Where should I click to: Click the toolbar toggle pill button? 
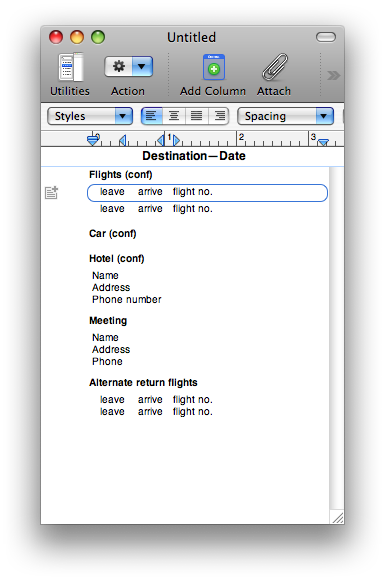tap(326, 37)
